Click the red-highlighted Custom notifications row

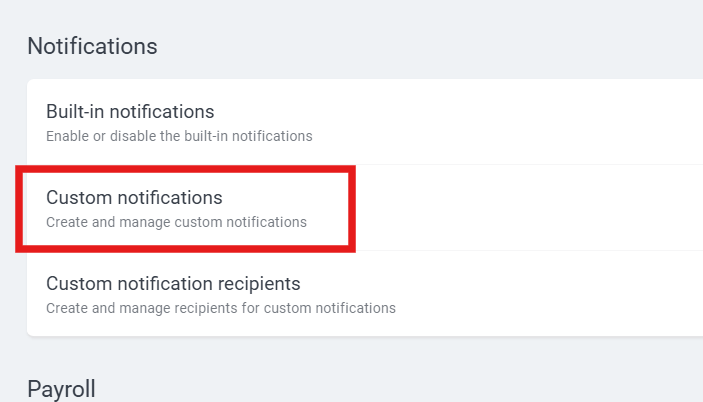[x=185, y=208]
